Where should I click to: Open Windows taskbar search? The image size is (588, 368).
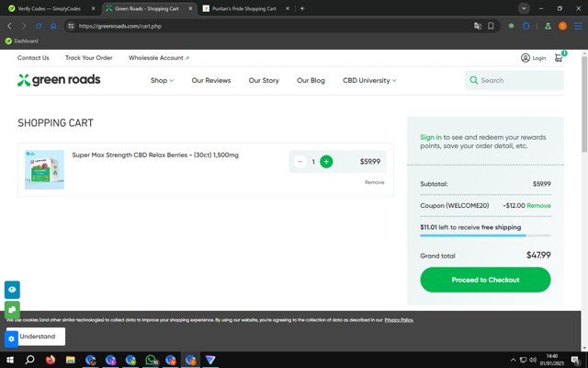pyautogui.click(x=29, y=360)
